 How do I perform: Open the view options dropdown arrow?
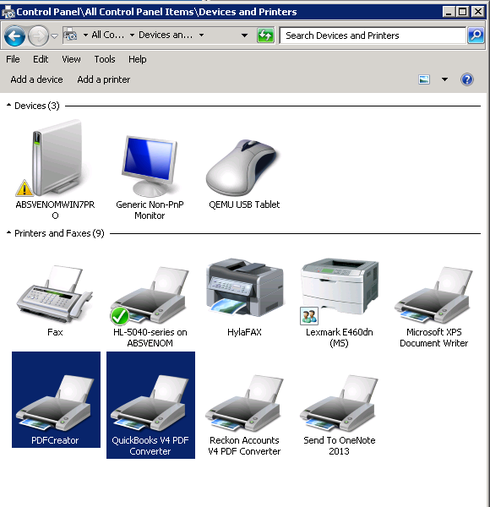click(x=445, y=80)
